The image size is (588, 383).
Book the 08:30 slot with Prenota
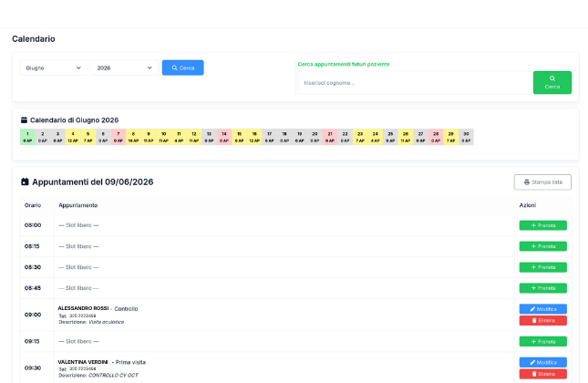[x=543, y=267]
